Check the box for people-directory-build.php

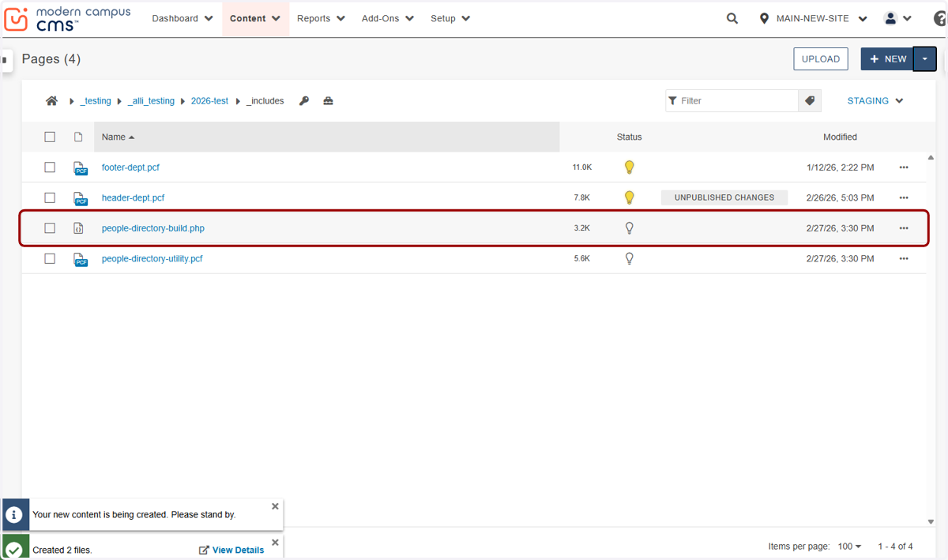pos(50,228)
